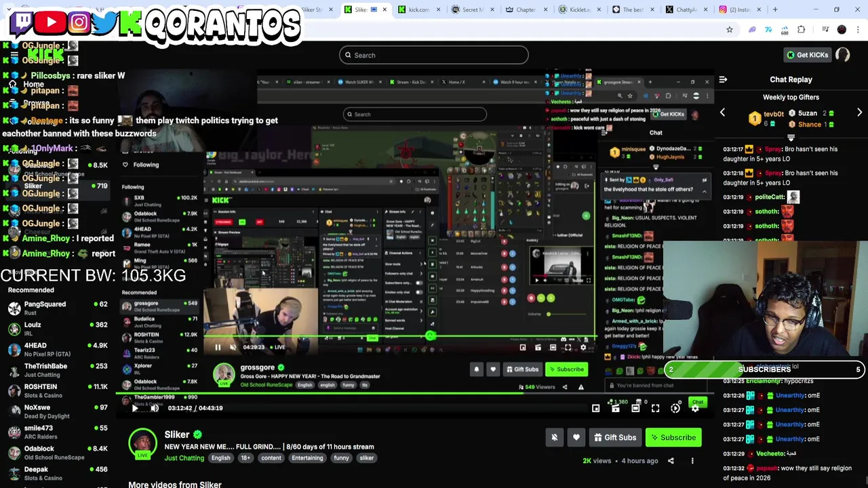868x488 pixels.
Task: Open the more options kebab below Subscribe
Action: pyautogui.click(x=692, y=461)
